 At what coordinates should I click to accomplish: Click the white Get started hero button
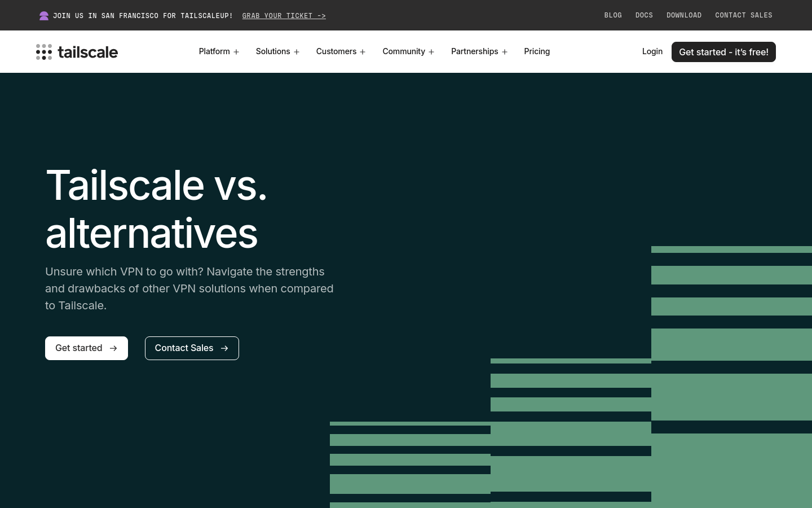pyautogui.click(x=86, y=348)
